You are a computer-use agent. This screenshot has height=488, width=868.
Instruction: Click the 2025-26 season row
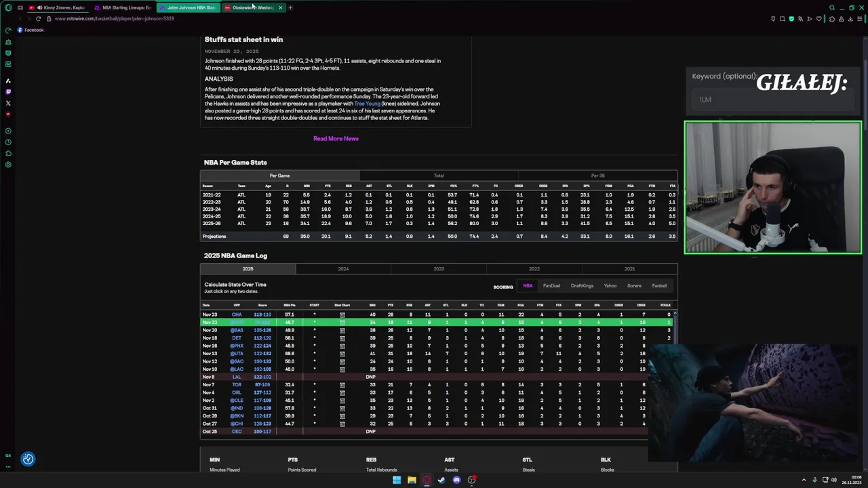[x=439, y=223]
